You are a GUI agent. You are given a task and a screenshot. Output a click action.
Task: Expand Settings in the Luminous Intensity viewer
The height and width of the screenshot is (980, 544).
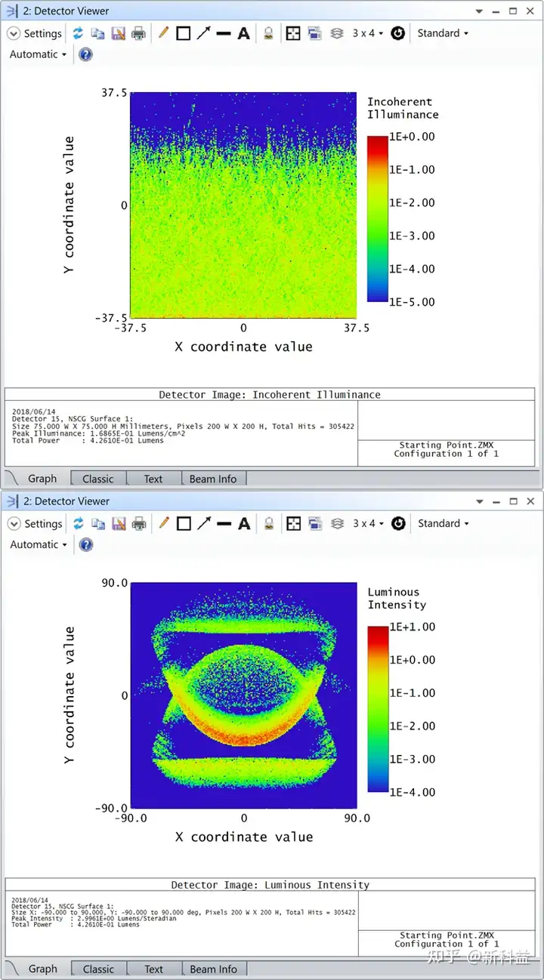35,523
